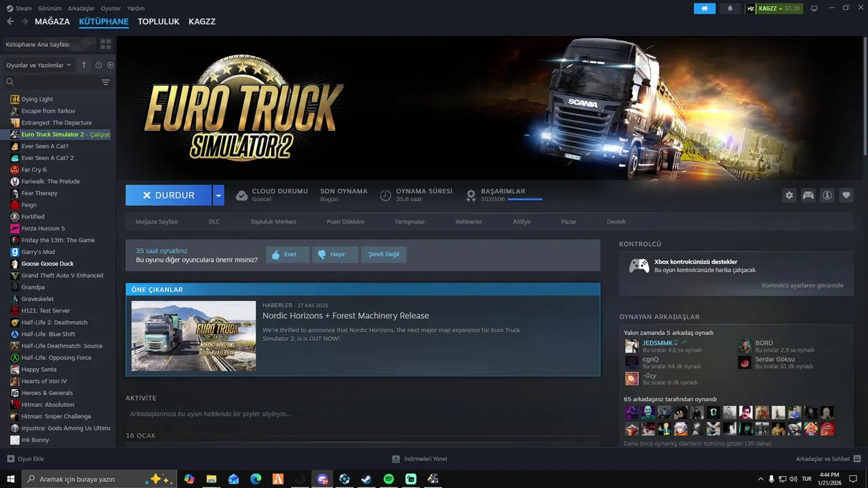
Task: Open Spotify from the taskbar
Action: pos(389,479)
